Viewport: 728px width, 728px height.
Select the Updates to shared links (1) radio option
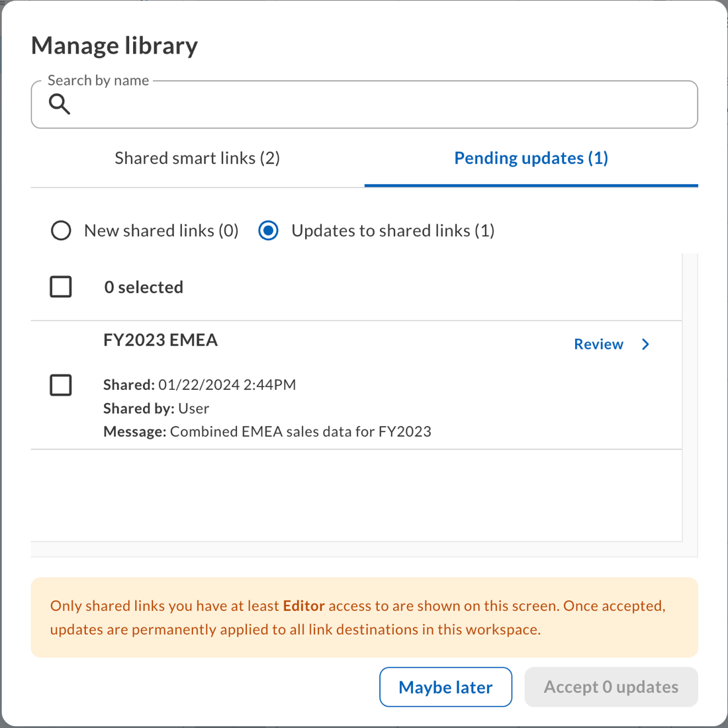coord(268,230)
